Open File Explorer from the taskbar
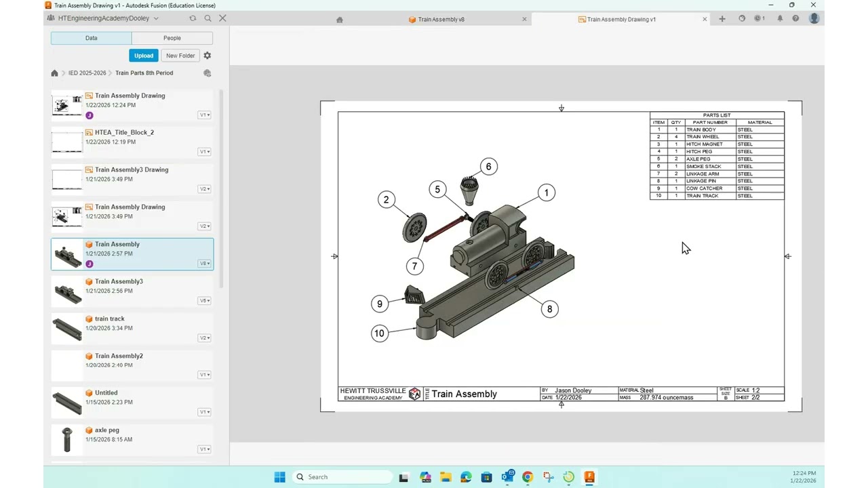Screen dimensions: 868x488 click(x=446, y=477)
